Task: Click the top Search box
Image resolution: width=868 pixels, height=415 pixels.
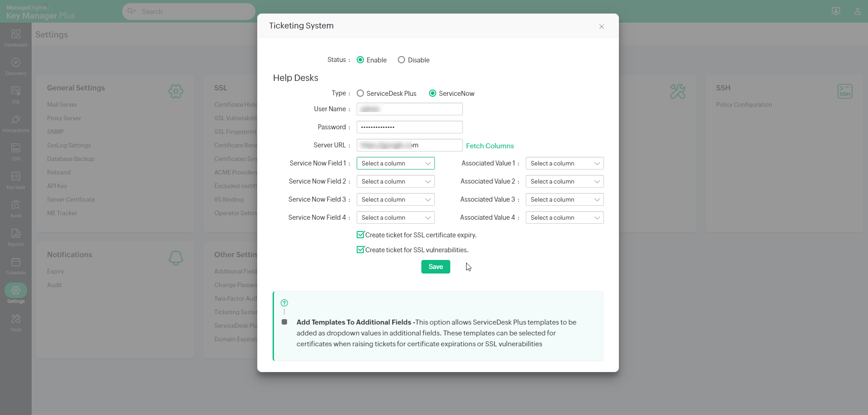Action: click(x=189, y=11)
